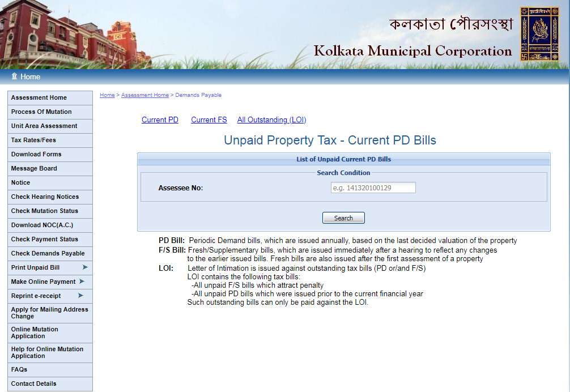
Task: Select Unit Area Assessment in sidebar
Action: click(x=44, y=126)
